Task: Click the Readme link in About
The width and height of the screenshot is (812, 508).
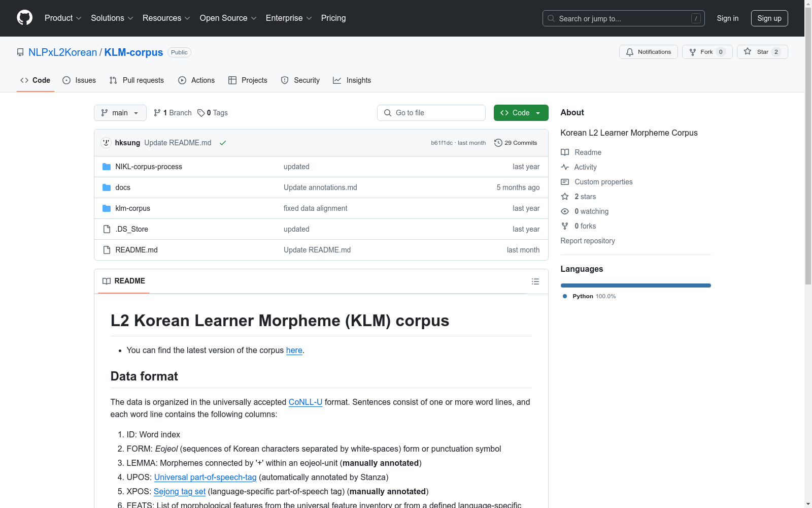Action: 581,152
